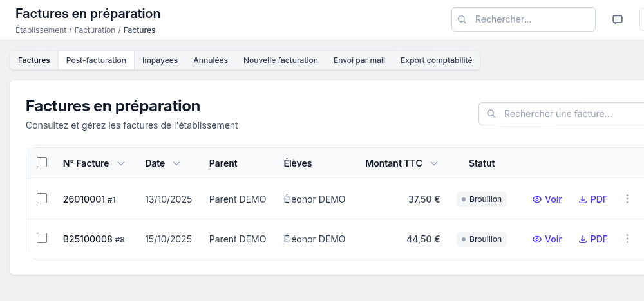Viewport: 644px width, 301px height.
Task: Go to Facturation in the breadcrumb
Action: click(95, 30)
